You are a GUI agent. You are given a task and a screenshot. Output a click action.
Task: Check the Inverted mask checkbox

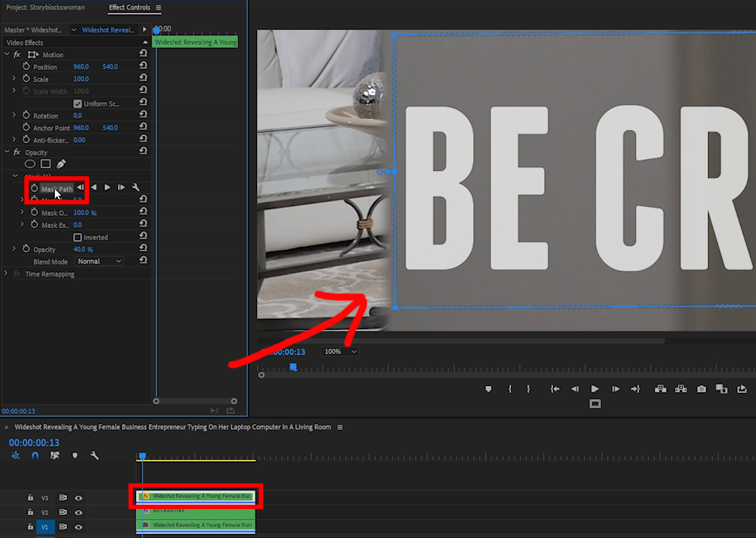(x=78, y=237)
